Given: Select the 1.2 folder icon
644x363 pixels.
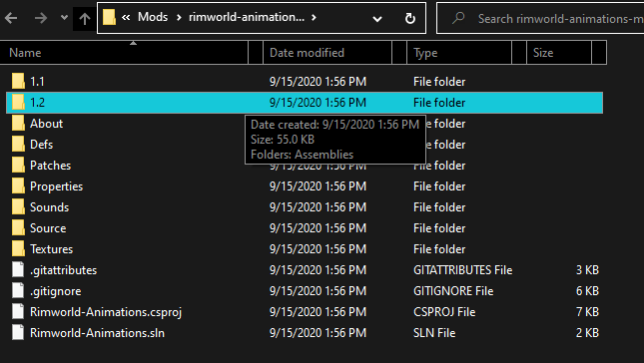Looking at the screenshot, I should 18,102.
